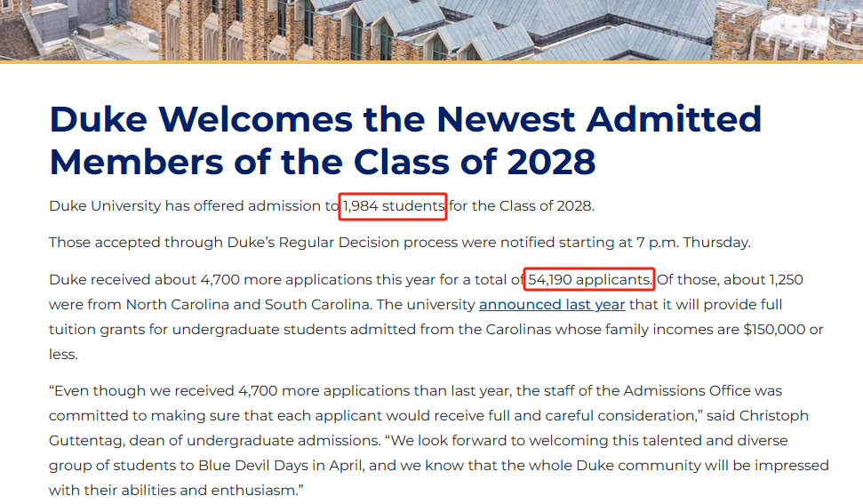Click the campus rooftop banner image
This screenshot has height=504, width=863.
pos(432,29)
